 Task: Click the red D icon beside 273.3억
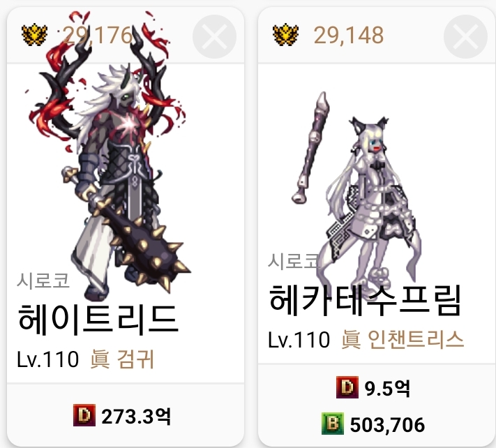84,415
